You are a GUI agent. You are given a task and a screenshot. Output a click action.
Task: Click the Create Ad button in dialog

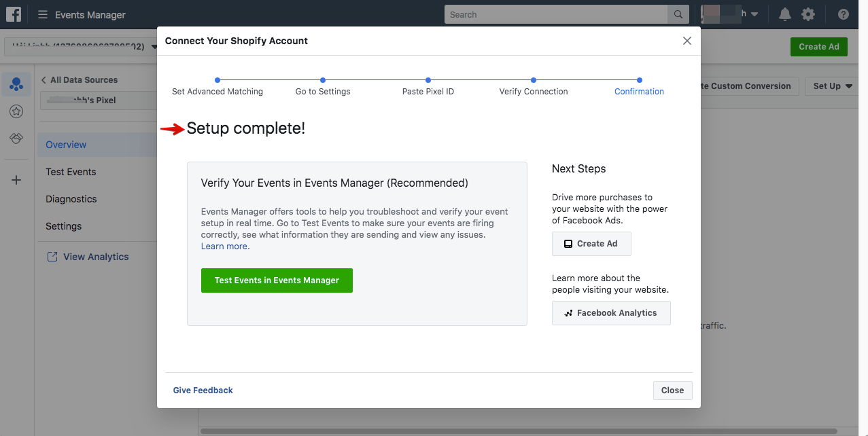click(591, 244)
